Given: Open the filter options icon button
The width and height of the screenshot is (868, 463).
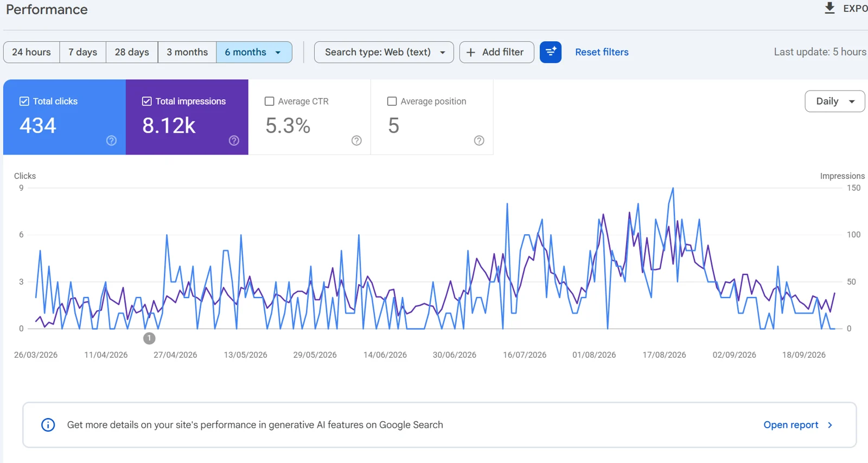Looking at the screenshot, I should pos(551,52).
